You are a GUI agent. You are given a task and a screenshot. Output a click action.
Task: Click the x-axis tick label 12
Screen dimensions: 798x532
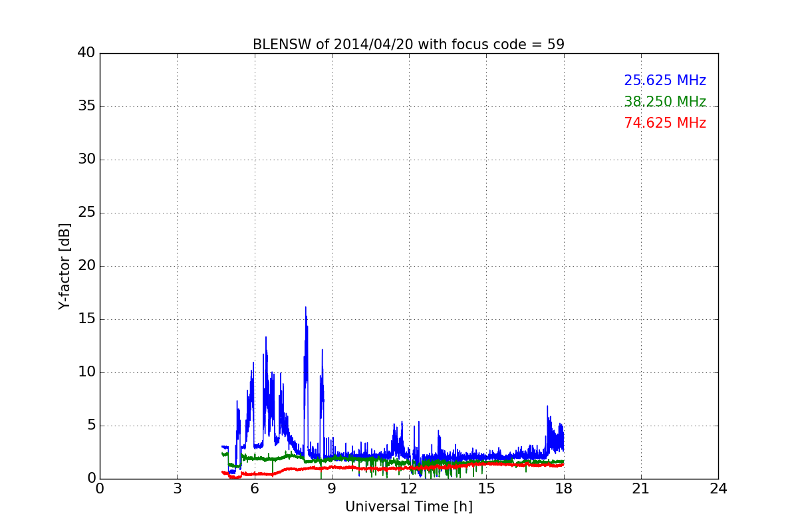409,489
